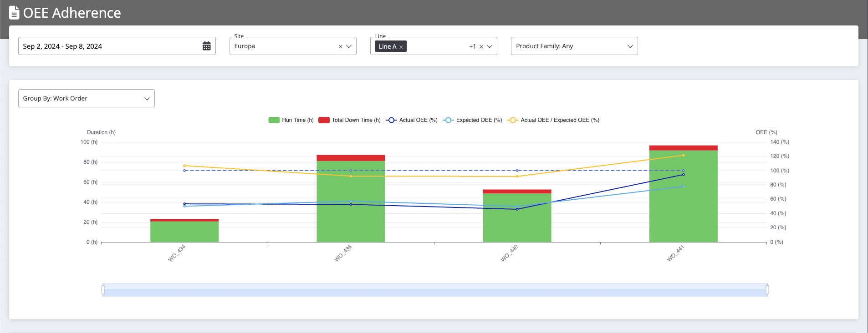
Task: Click the chart zoom range bar
Action: pyautogui.click(x=435, y=290)
